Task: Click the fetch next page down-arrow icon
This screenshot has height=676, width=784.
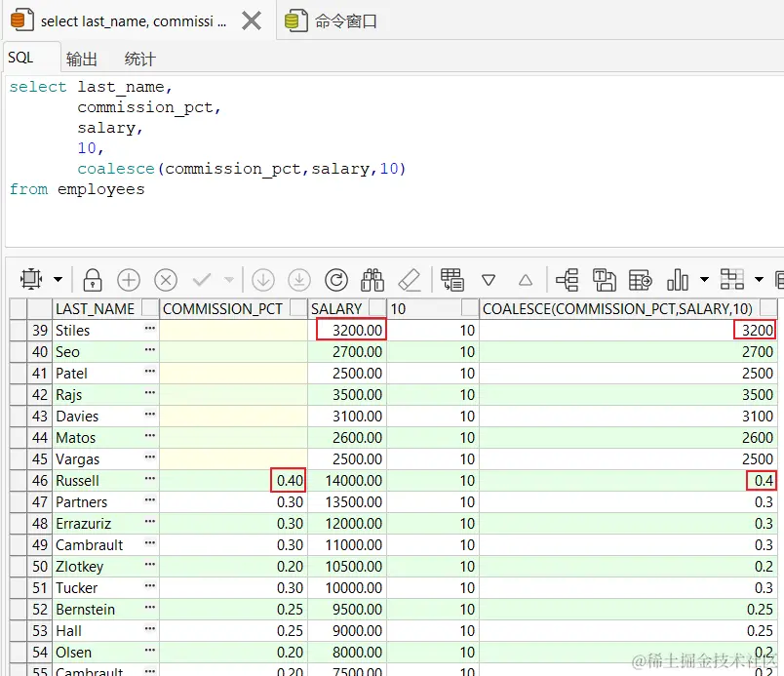Action: (x=263, y=280)
